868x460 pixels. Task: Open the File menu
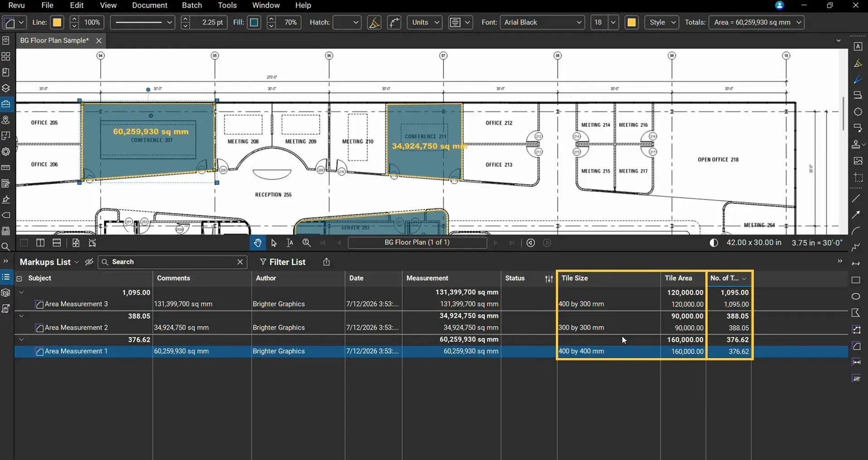47,5
